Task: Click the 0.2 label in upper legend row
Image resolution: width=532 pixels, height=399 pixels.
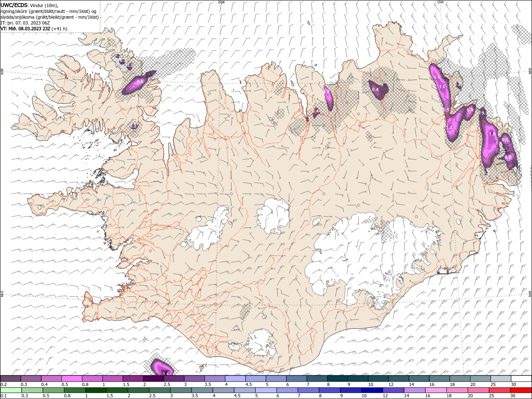Action: (x=3, y=384)
